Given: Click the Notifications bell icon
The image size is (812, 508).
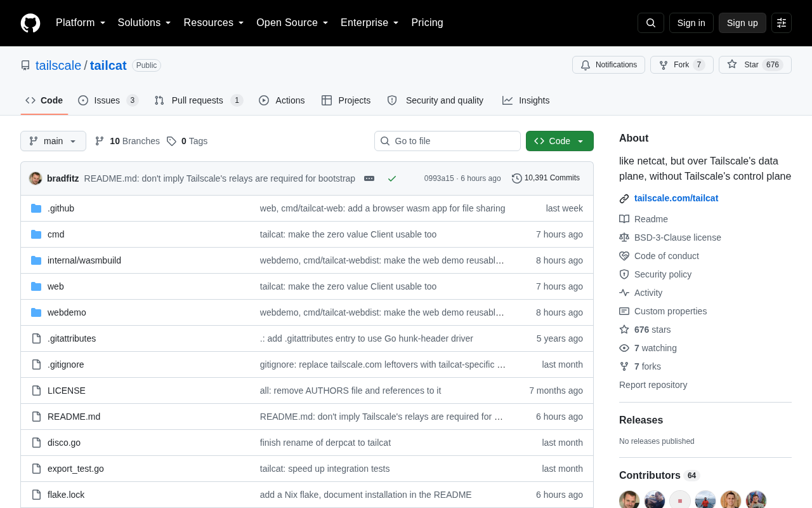Looking at the screenshot, I should [x=586, y=65].
